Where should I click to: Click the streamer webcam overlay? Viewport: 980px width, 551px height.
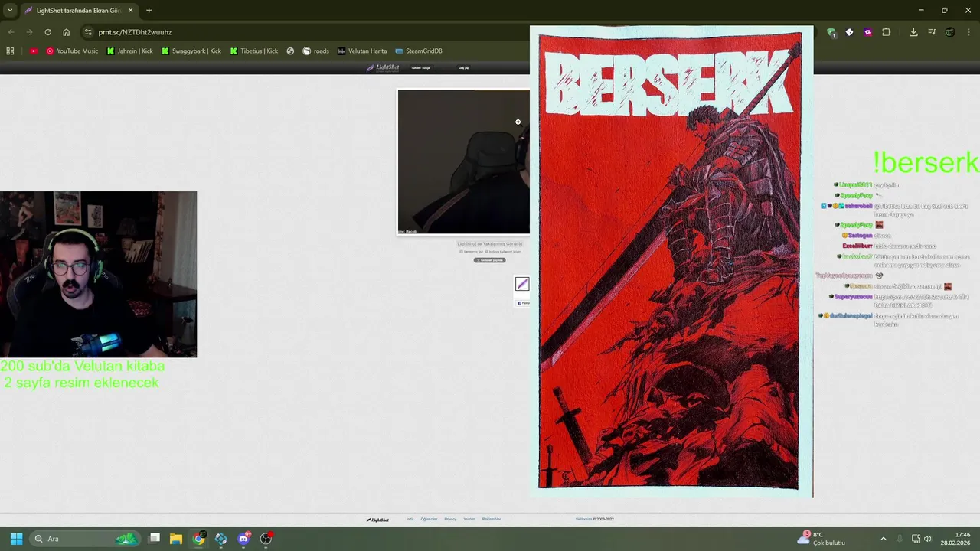click(98, 274)
